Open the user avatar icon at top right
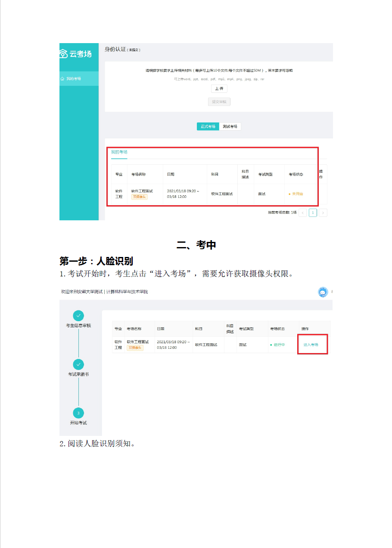The height and width of the screenshot is (548, 392). pos(323,292)
